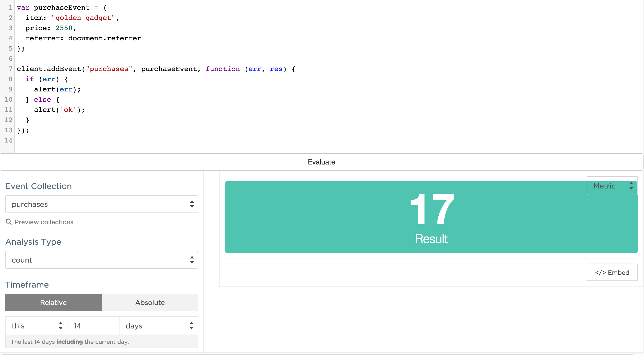Image resolution: width=644 pixels, height=355 pixels.
Task: Click the 17 Result metric panel
Action: (x=431, y=217)
